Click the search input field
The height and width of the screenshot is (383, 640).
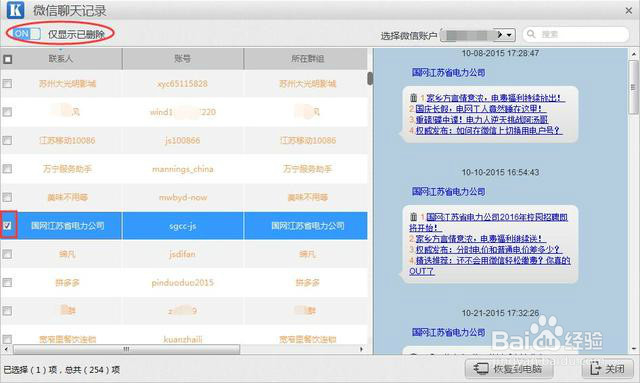tap(576, 34)
